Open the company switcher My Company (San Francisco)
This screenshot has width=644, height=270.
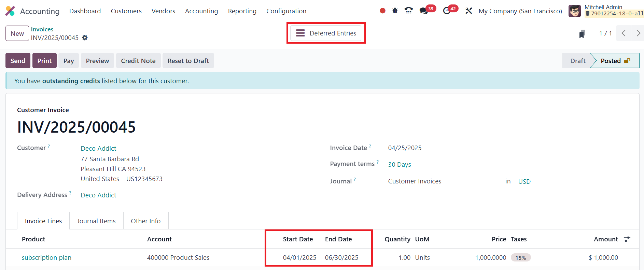click(520, 11)
